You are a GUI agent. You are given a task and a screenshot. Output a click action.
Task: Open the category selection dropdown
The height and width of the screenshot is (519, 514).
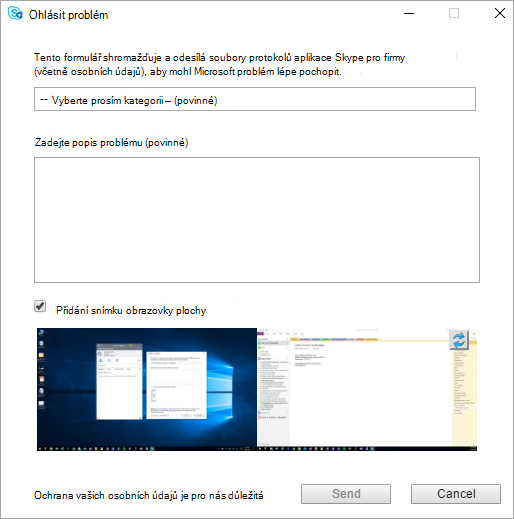coord(255,99)
